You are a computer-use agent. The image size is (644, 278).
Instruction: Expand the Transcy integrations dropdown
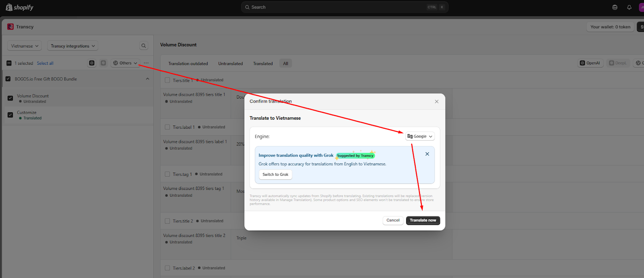[x=73, y=46]
